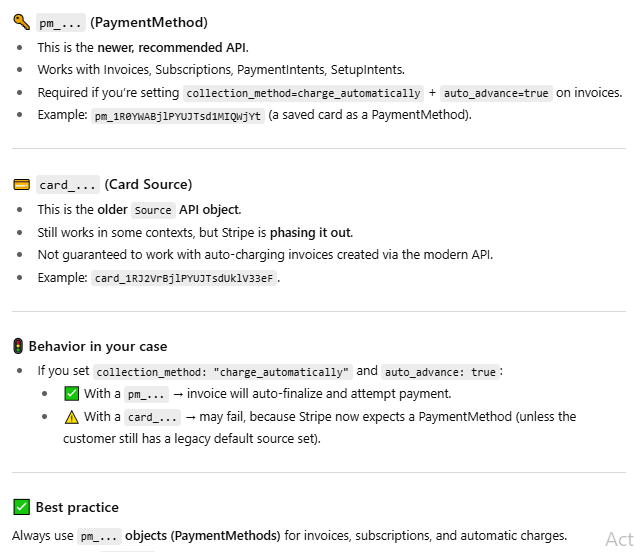Click the key emoji beside the PaymentMethod heading
634x552 pixels.
[x=21, y=23]
